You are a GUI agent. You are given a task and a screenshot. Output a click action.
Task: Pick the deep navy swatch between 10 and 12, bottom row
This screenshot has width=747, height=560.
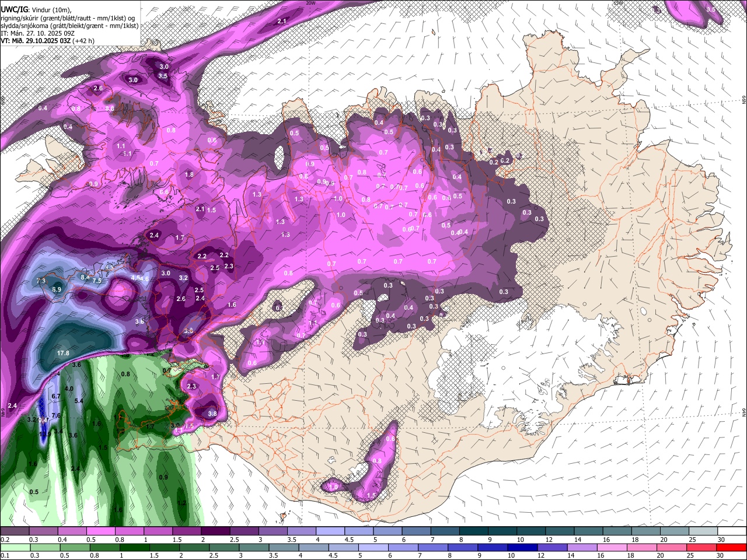tap(523, 547)
